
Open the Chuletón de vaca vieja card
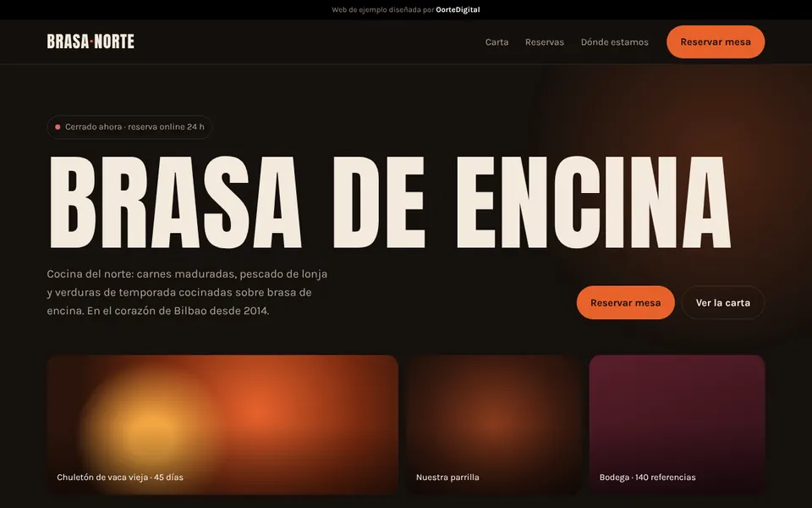click(222, 424)
